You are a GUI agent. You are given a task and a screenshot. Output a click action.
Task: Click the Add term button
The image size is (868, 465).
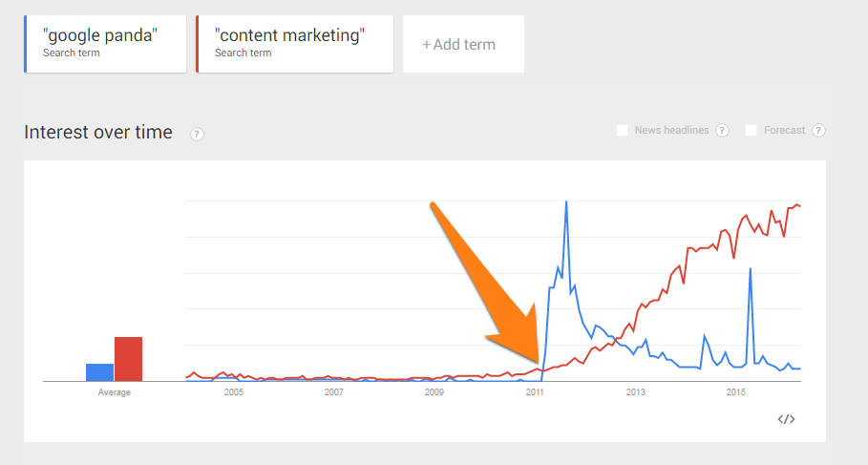point(463,44)
